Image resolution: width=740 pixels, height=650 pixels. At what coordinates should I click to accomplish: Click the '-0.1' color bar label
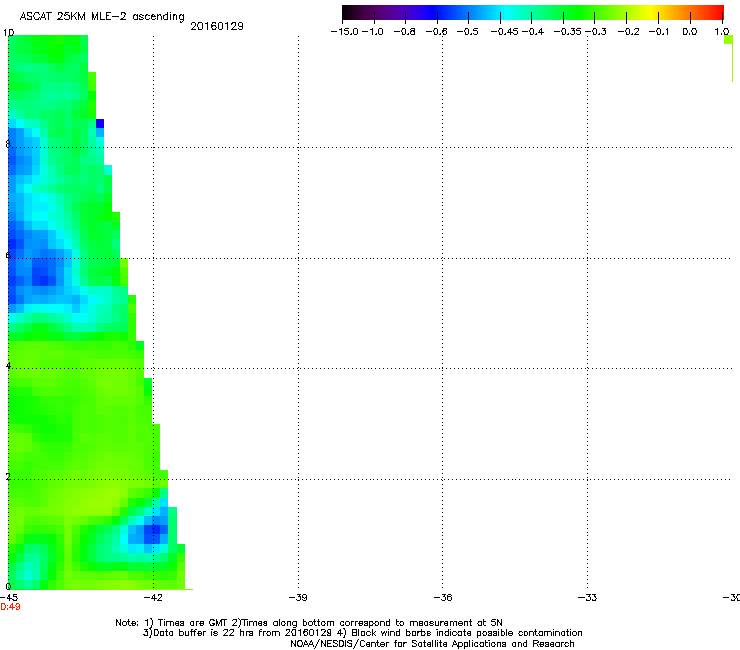click(659, 32)
